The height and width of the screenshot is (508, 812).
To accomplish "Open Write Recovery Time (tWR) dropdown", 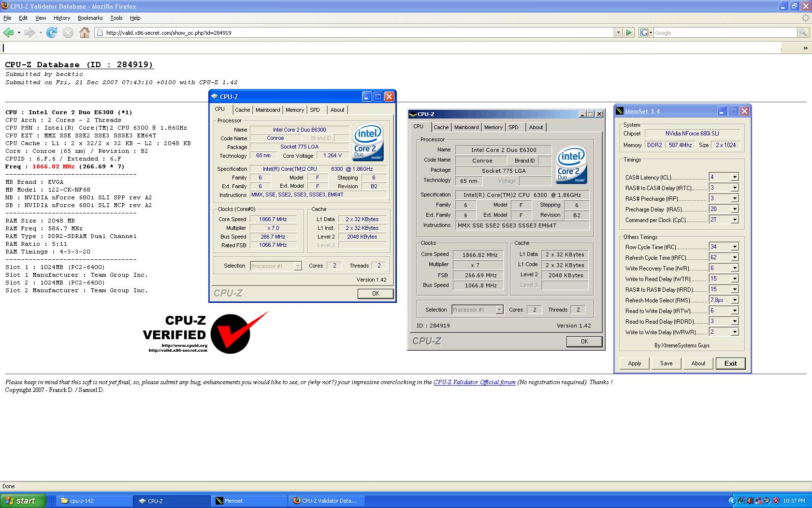I will coord(734,268).
